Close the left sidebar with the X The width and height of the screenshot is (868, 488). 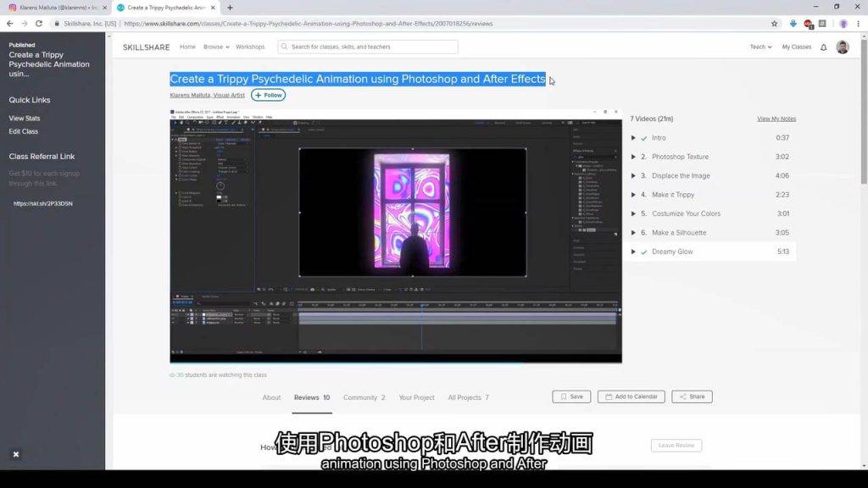tap(16, 454)
